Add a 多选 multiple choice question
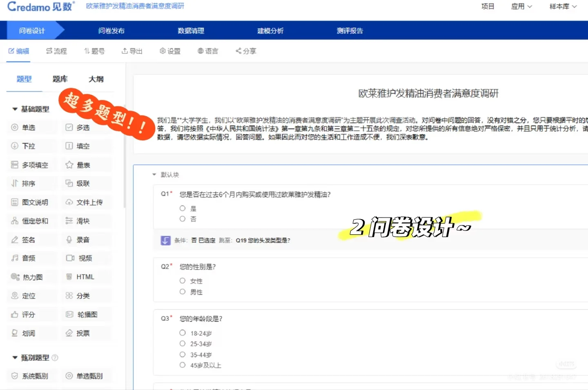 pos(86,128)
